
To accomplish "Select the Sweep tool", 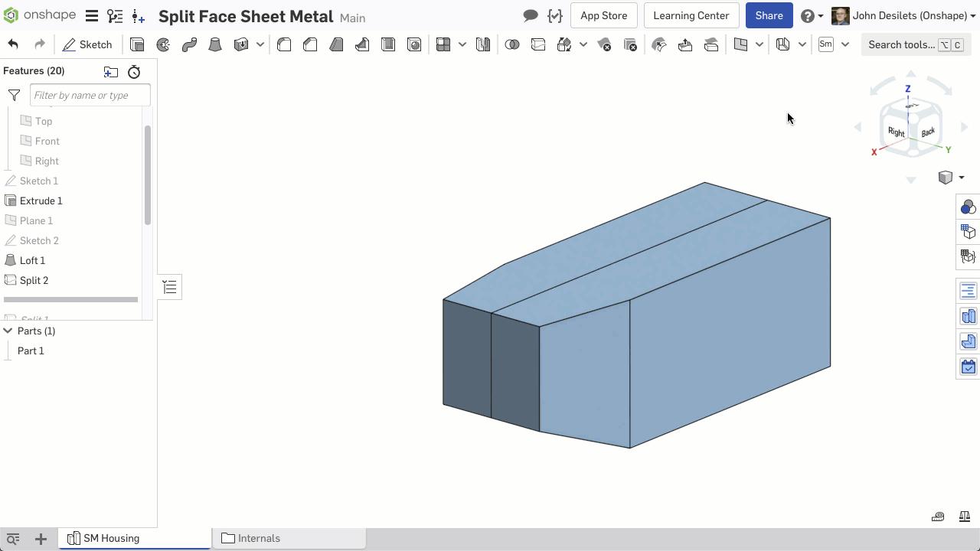I will click(189, 44).
